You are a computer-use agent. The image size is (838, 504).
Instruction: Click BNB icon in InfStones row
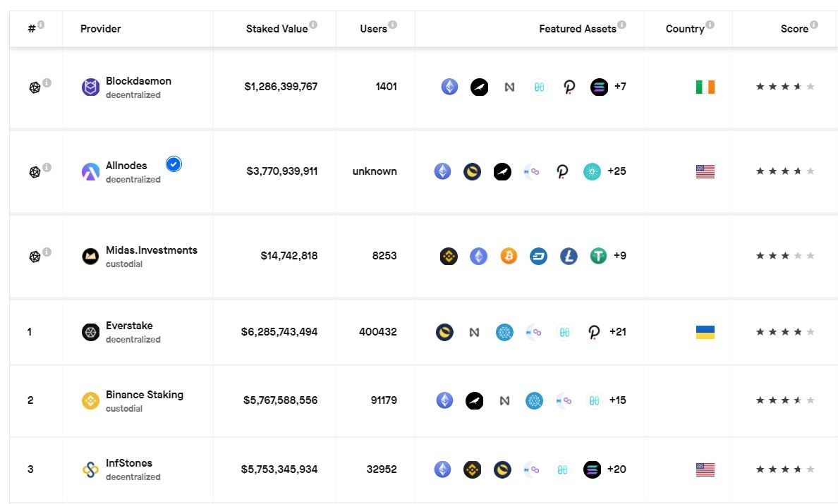[472, 470]
